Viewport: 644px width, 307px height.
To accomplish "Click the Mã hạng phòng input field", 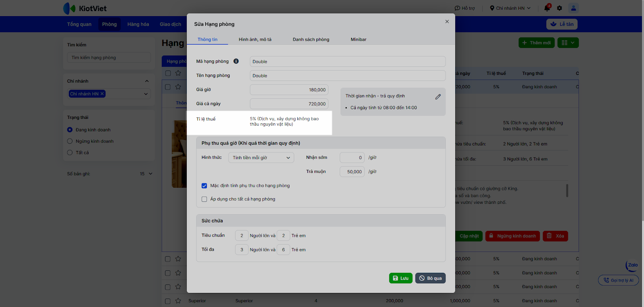I will click(348, 62).
